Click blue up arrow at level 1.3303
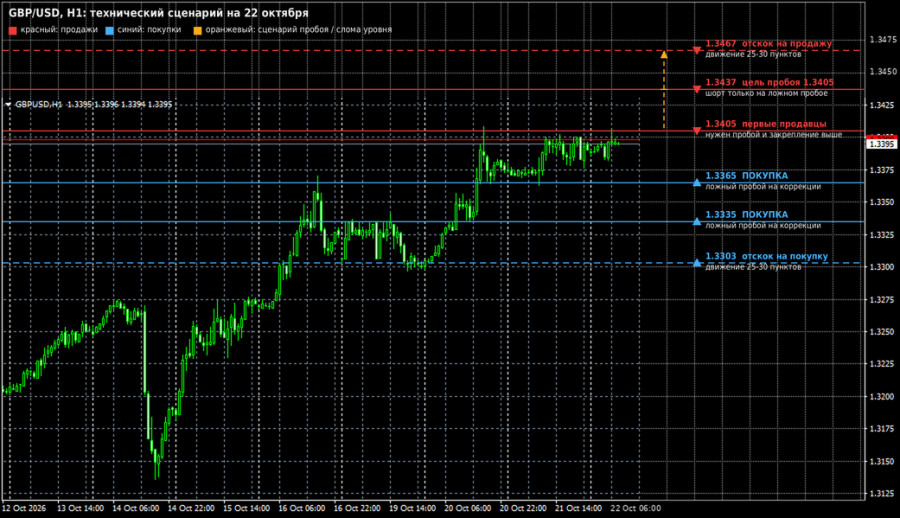The width and height of the screenshot is (900, 518). click(x=697, y=263)
